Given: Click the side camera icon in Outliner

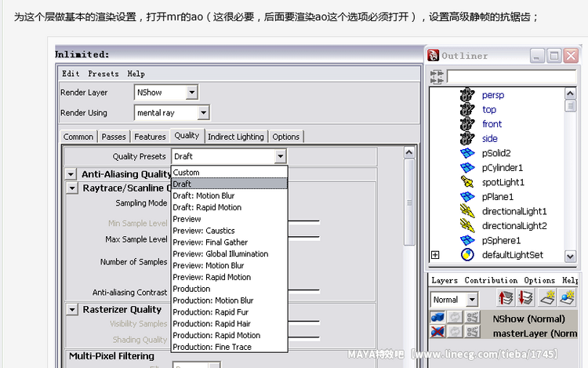Looking at the screenshot, I should (x=467, y=138).
